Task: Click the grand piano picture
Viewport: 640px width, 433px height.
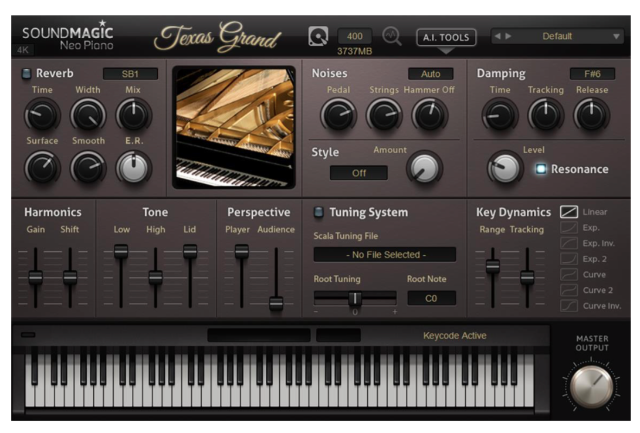Action: [x=234, y=127]
